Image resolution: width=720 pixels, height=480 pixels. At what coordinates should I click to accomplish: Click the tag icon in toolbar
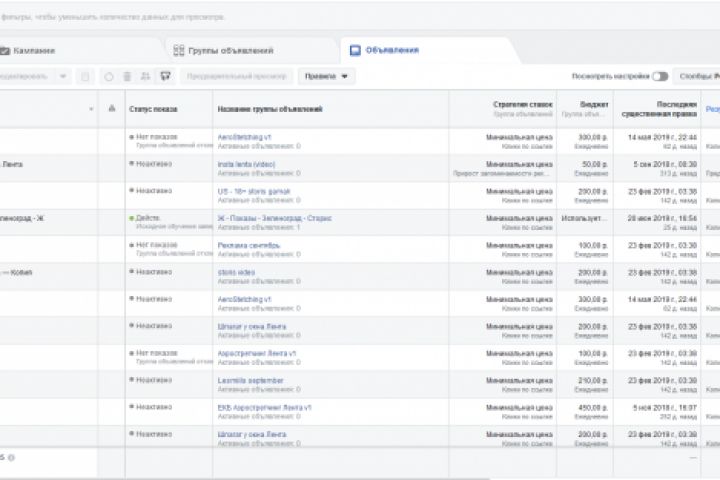click(x=165, y=76)
